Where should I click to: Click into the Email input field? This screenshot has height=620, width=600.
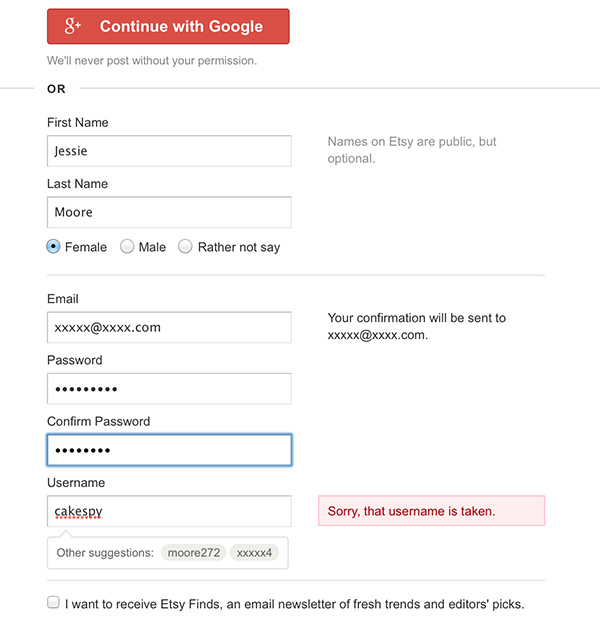pos(169,327)
